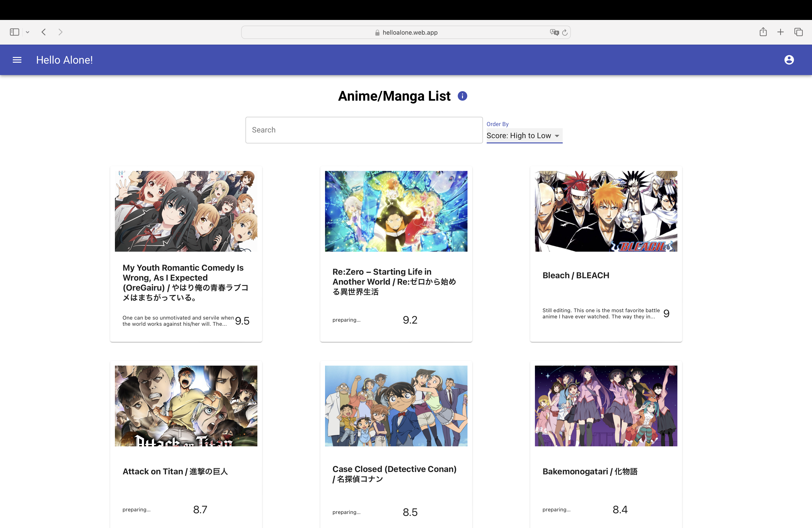Viewport: 812px width, 528px height.
Task: Show the tab overview icon
Action: (798, 32)
